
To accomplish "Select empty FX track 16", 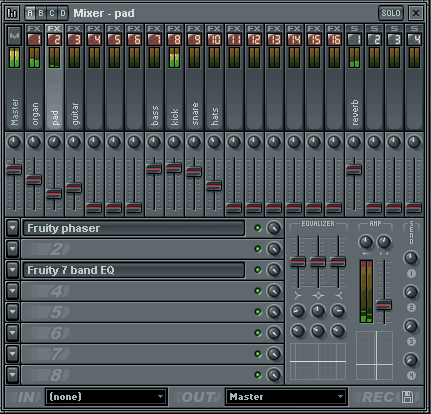I will pyautogui.click(x=334, y=77).
